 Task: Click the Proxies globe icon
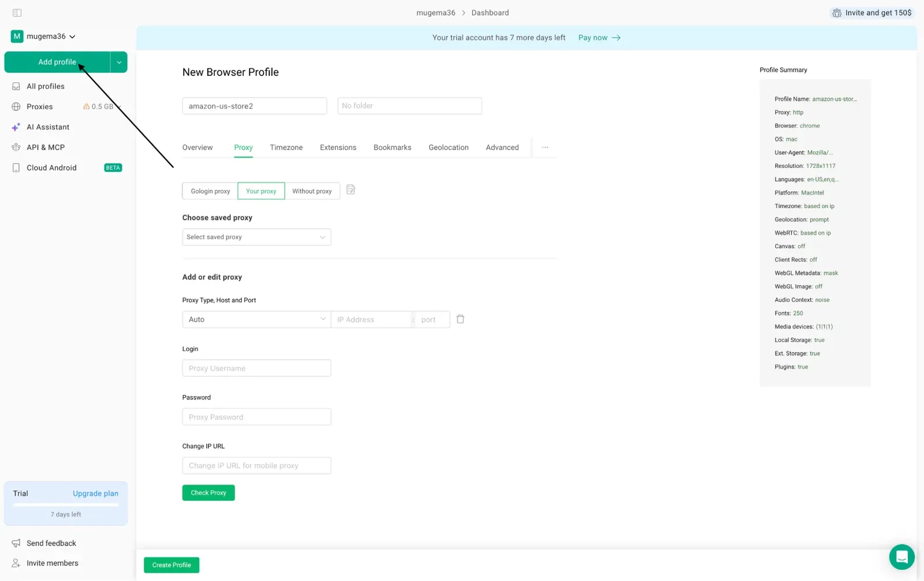pyautogui.click(x=16, y=107)
